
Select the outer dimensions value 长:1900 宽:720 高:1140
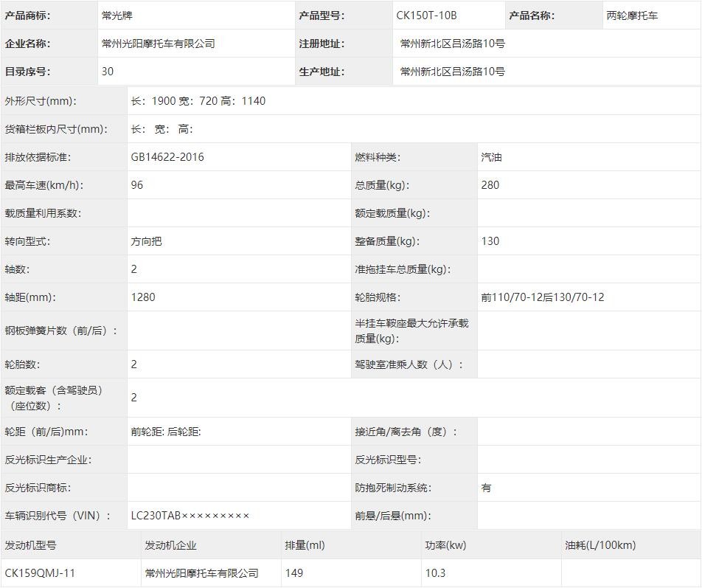point(198,101)
